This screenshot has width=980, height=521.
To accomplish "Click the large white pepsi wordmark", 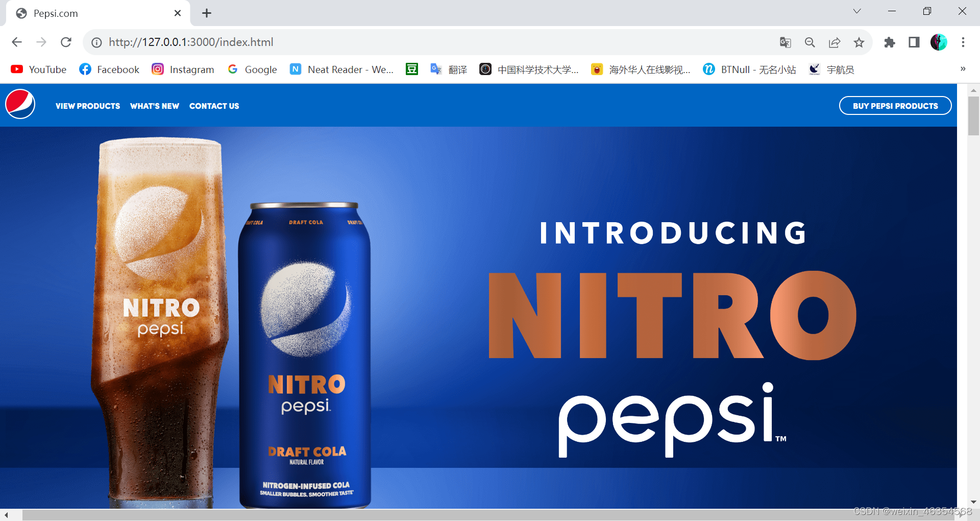I will click(673, 420).
